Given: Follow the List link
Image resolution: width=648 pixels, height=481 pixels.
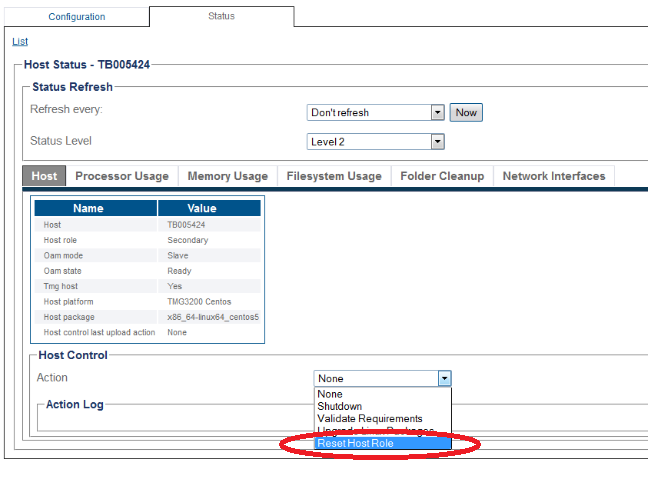Looking at the screenshot, I should 20,41.
